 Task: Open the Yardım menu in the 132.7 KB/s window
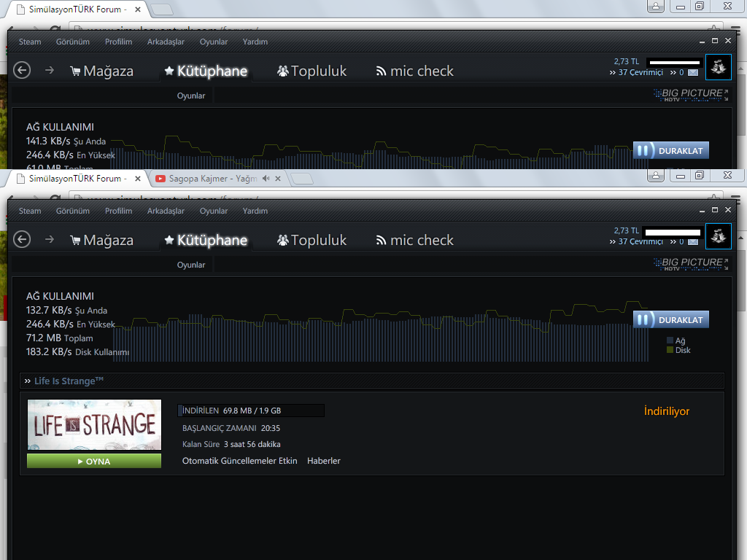pyautogui.click(x=255, y=211)
